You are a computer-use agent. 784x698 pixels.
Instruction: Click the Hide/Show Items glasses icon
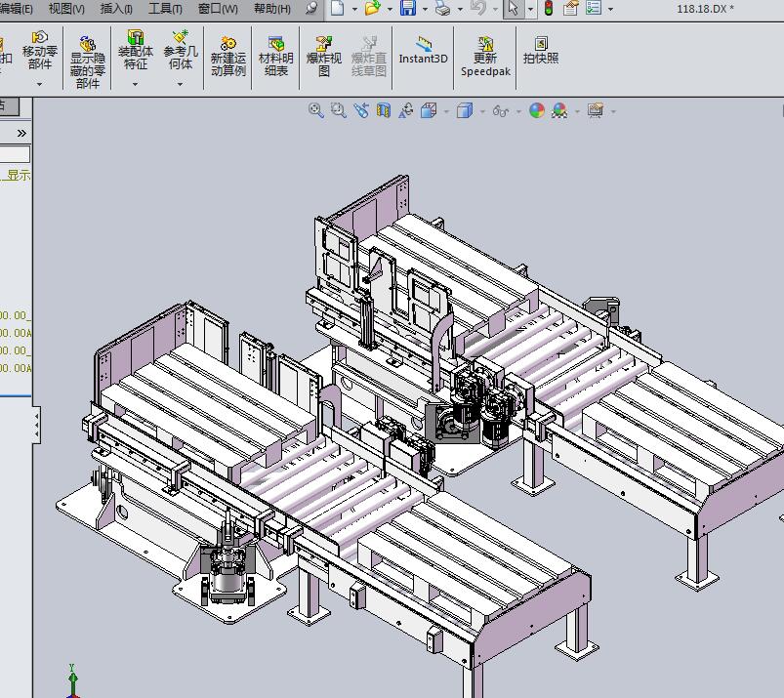[x=501, y=110]
